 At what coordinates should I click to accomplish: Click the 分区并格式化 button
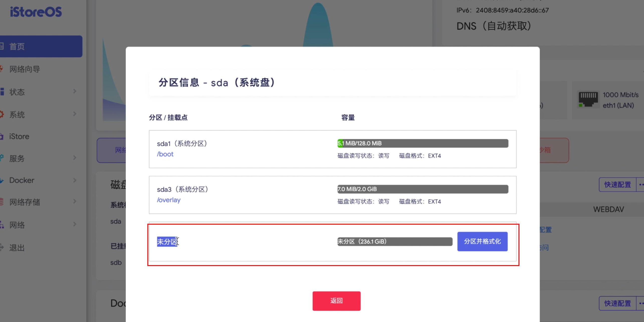pos(482,241)
